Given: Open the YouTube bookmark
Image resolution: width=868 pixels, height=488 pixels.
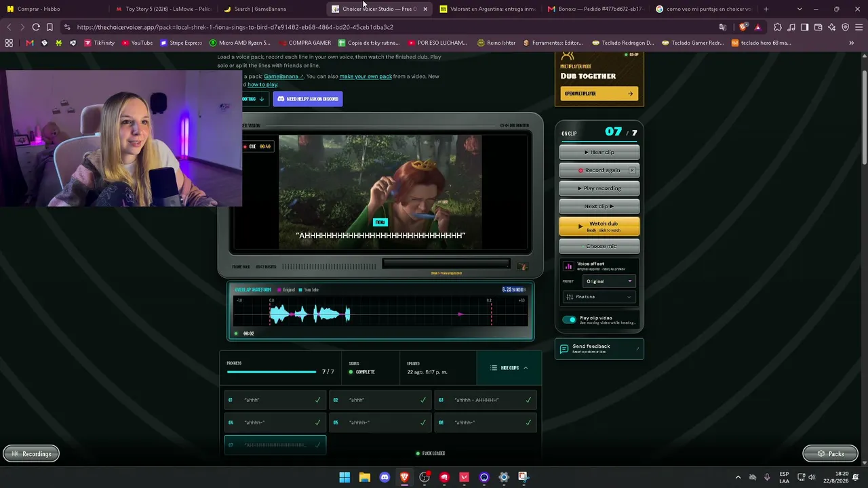Looking at the screenshot, I should pos(138,43).
